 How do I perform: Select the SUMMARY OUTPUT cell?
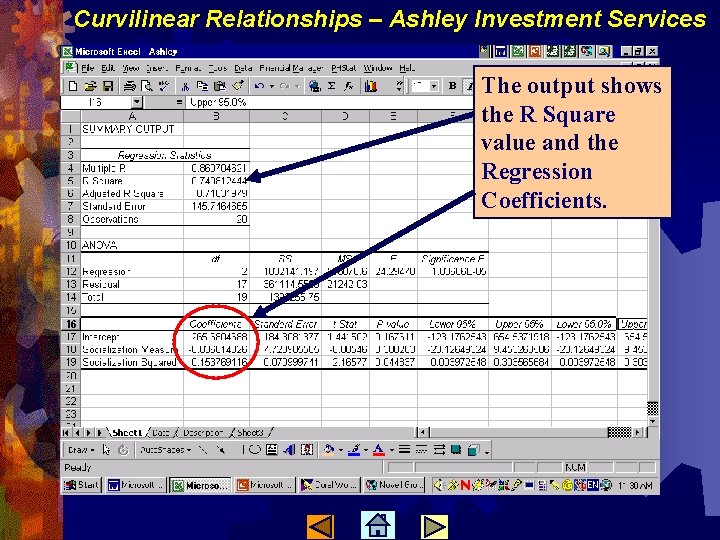coord(132,129)
